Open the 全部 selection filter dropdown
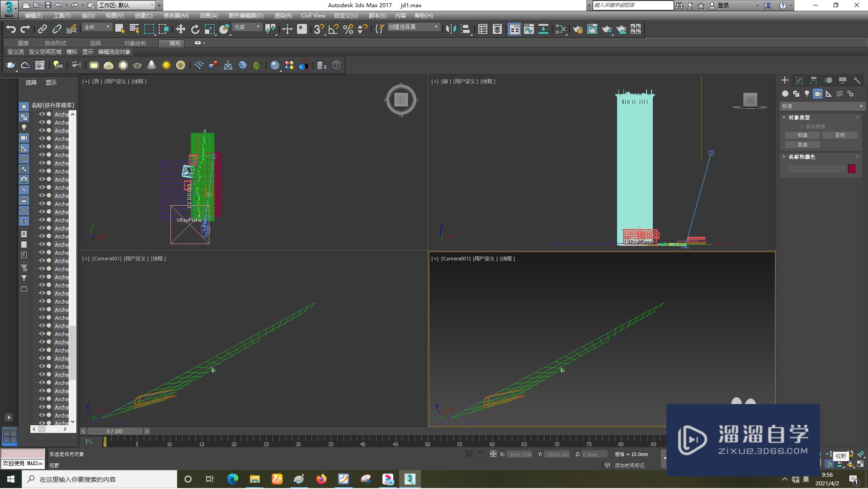 point(97,27)
